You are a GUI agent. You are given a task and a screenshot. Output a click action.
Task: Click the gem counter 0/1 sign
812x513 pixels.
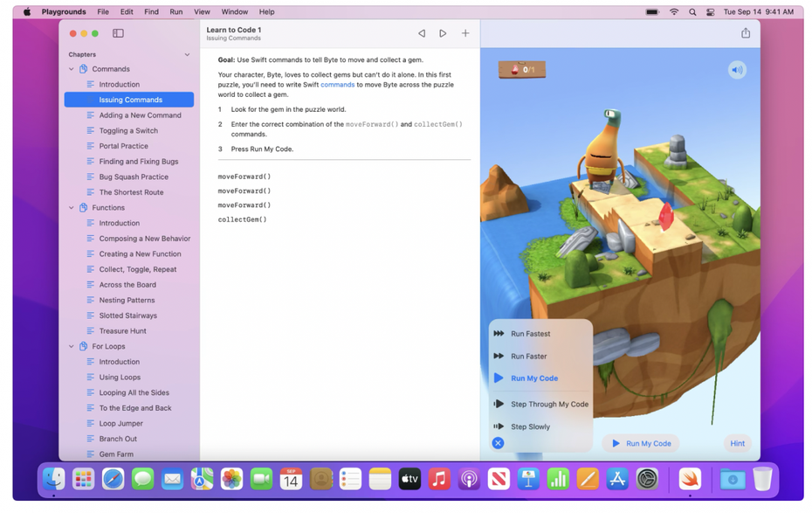point(522,69)
